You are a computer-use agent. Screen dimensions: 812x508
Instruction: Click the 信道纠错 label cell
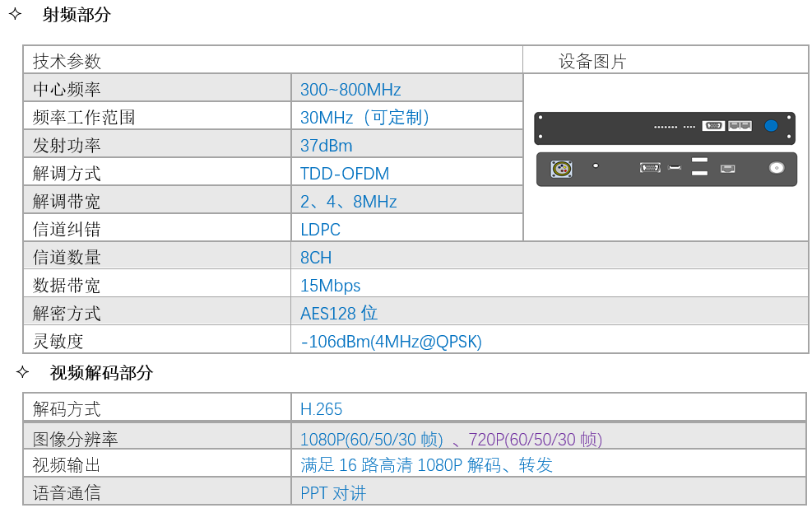click(x=157, y=228)
